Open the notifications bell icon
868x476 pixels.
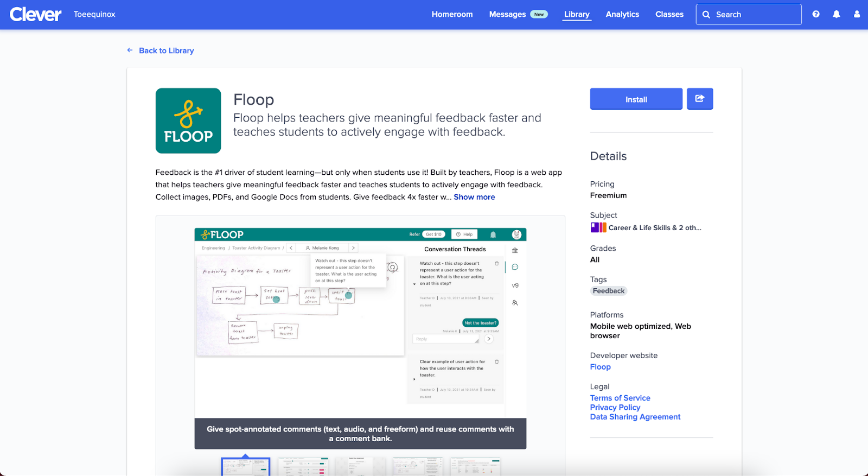[x=837, y=14]
